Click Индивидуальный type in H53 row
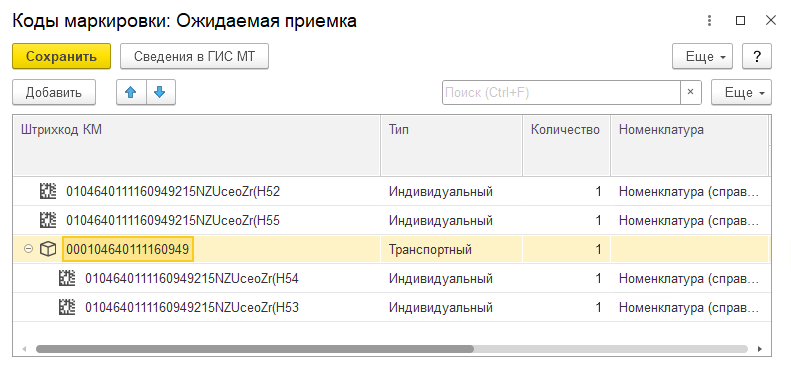This screenshot has width=791, height=369. (451, 307)
